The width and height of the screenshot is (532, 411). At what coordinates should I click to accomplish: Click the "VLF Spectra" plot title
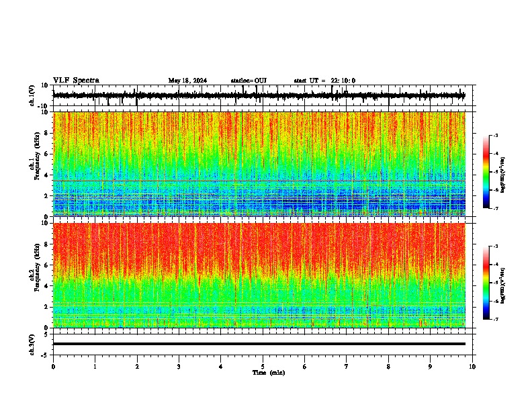(76, 80)
